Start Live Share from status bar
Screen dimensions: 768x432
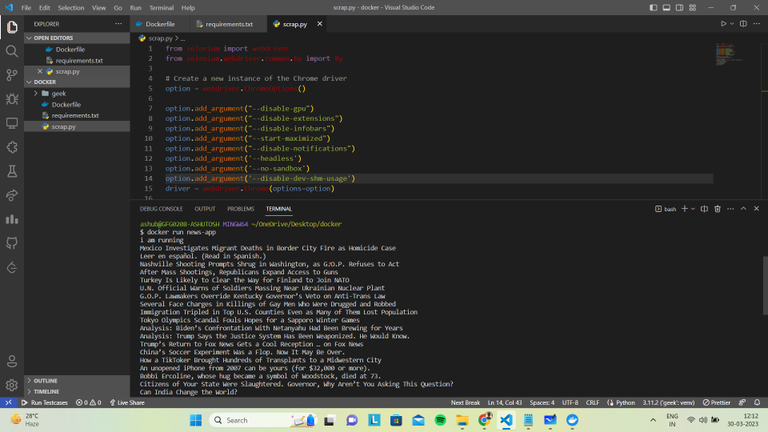tap(127, 402)
